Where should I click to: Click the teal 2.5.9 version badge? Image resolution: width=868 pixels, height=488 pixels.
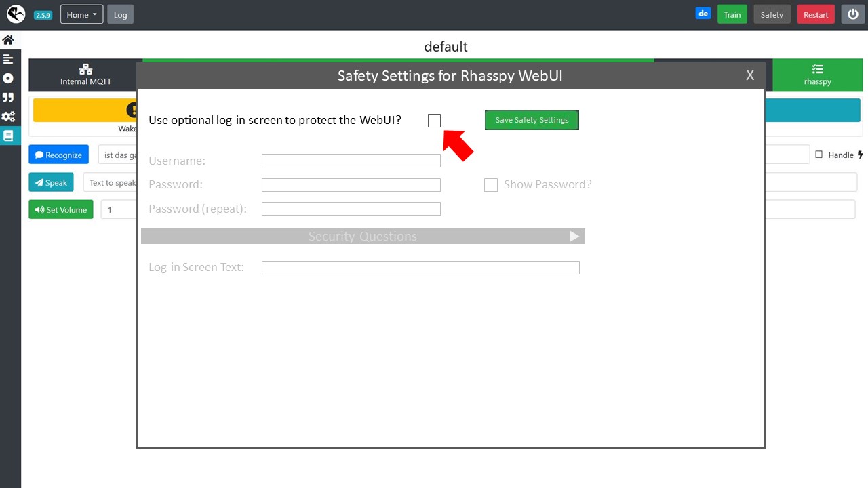click(43, 14)
